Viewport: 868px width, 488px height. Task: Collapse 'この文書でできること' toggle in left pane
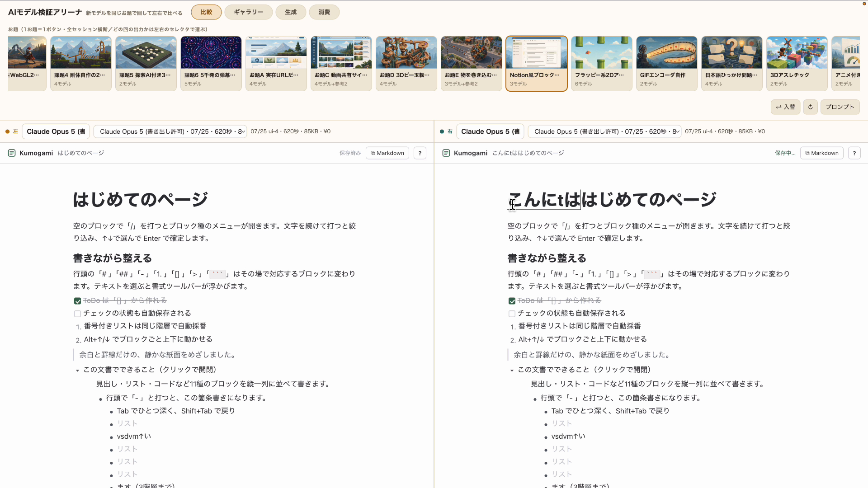(77, 370)
